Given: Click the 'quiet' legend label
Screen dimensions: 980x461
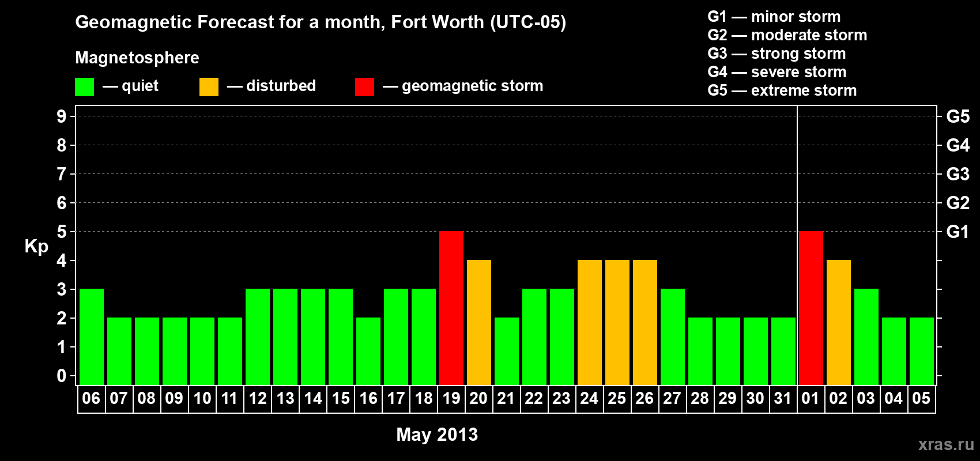Looking at the screenshot, I should [140, 86].
